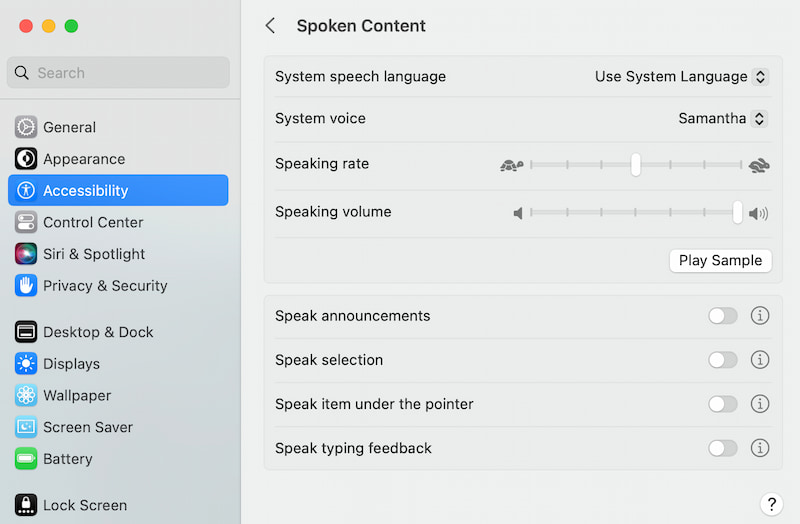The width and height of the screenshot is (800, 524).
Task: Open info for Speak item under the pointer
Action: coord(760,404)
